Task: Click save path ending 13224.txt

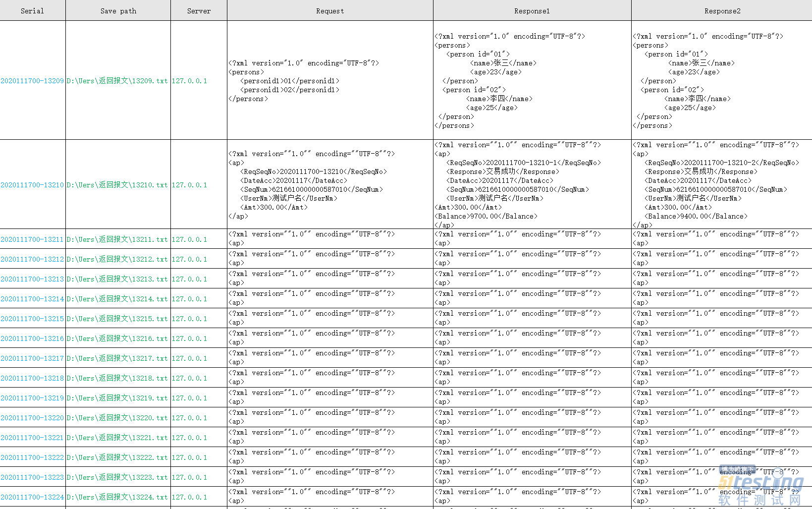Action: (117, 497)
